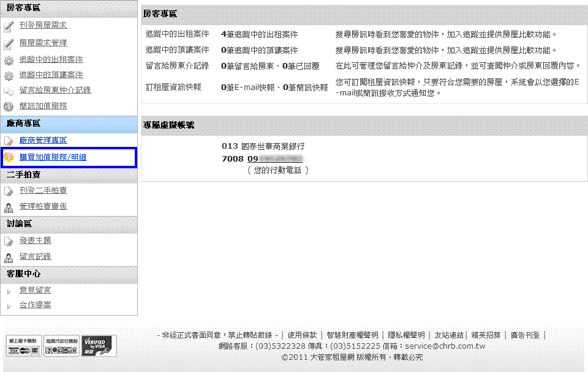Click the Verified by VISA badge

tap(97, 346)
